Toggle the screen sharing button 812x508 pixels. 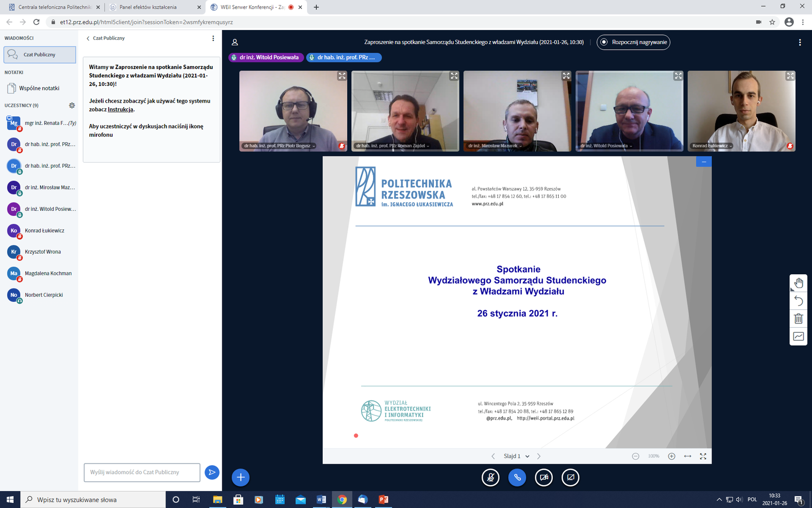(x=570, y=478)
